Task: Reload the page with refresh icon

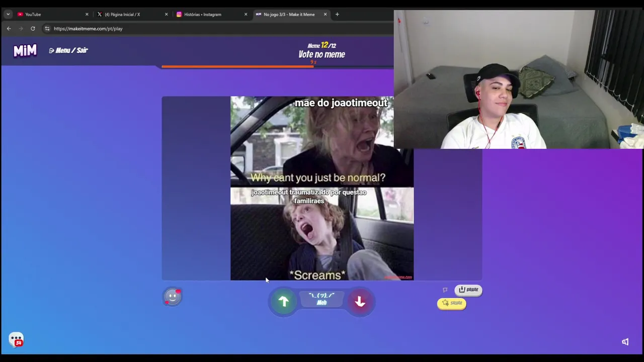Action: (x=33, y=29)
